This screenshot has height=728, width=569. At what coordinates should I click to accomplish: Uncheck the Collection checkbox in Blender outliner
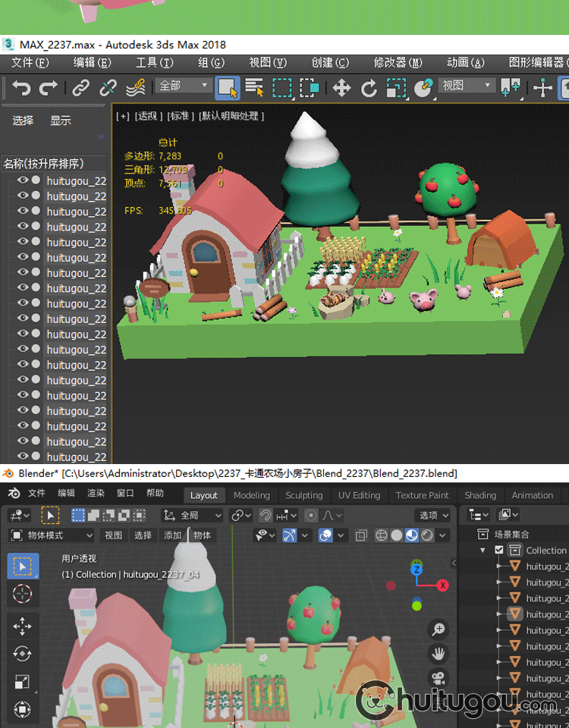498,550
